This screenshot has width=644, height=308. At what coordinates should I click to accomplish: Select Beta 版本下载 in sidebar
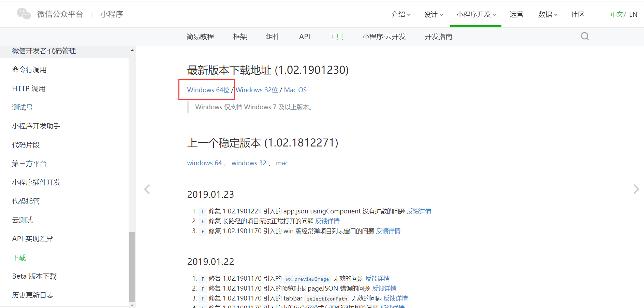tap(34, 276)
